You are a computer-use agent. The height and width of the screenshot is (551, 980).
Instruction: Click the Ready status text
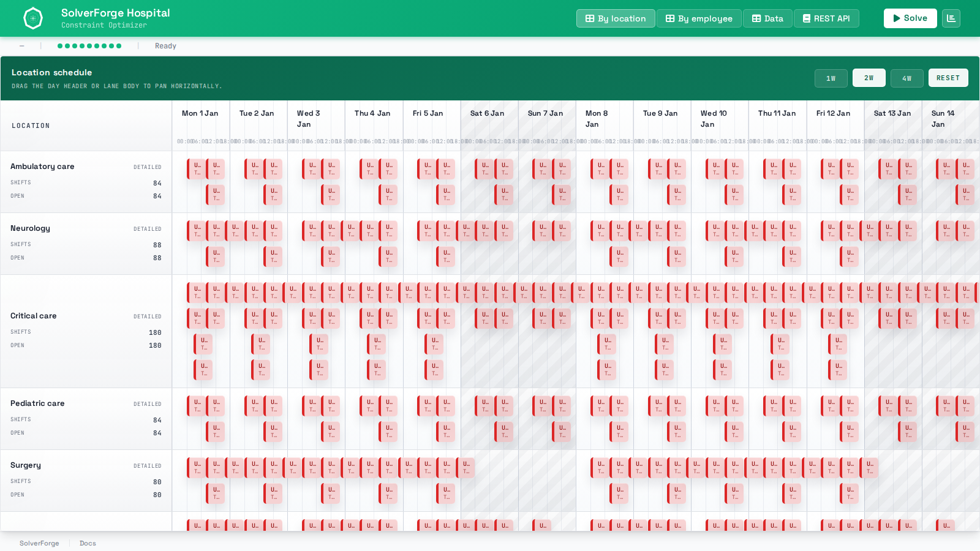click(165, 46)
